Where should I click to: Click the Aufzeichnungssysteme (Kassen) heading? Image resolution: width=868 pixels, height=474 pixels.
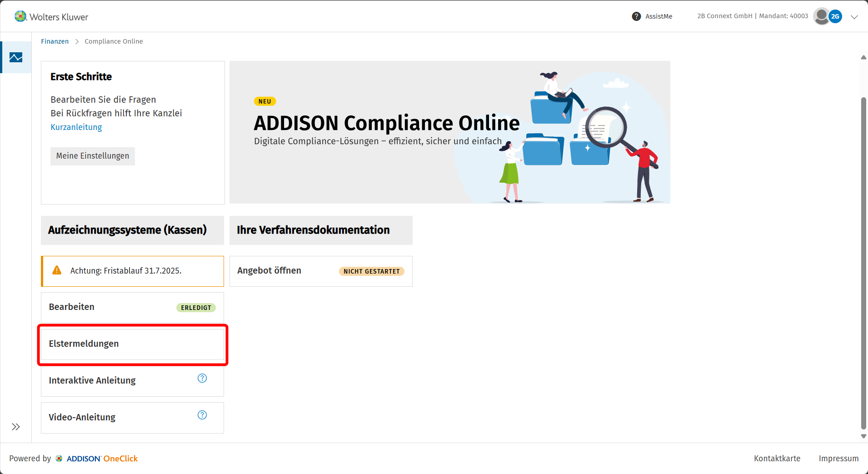(127, 230)
